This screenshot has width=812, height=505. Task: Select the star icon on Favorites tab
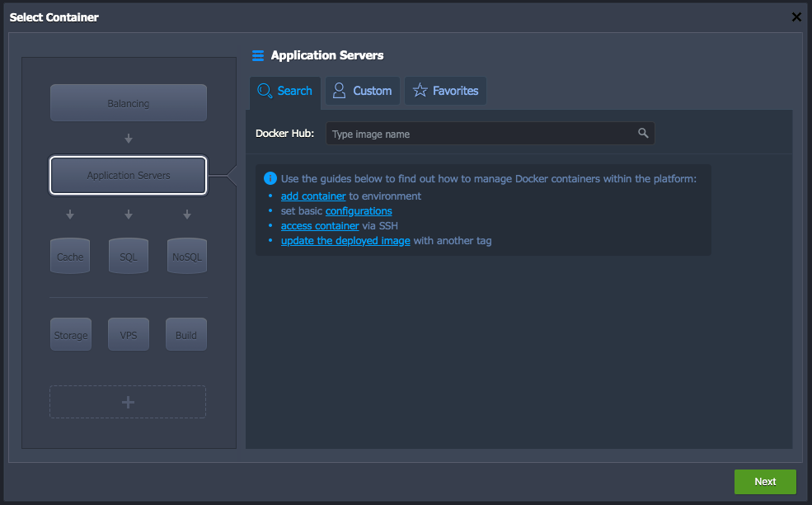coord(420,90)
